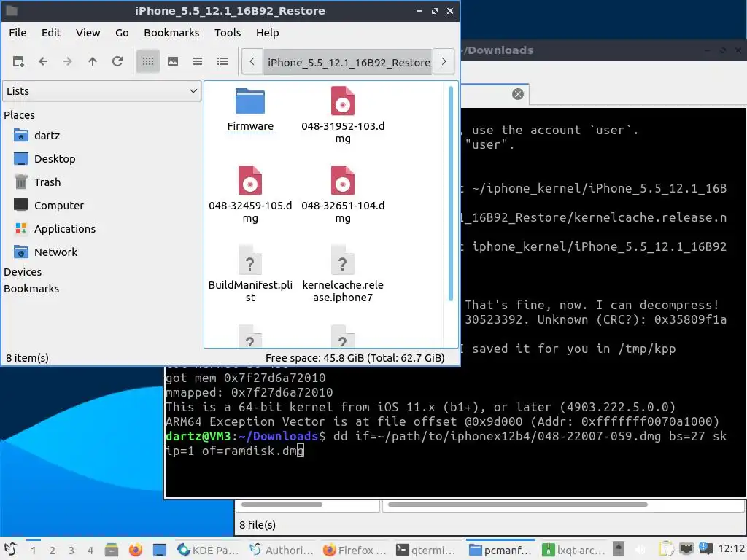
Task: Click path bar right scroll arrow
Action: point(444,62)
